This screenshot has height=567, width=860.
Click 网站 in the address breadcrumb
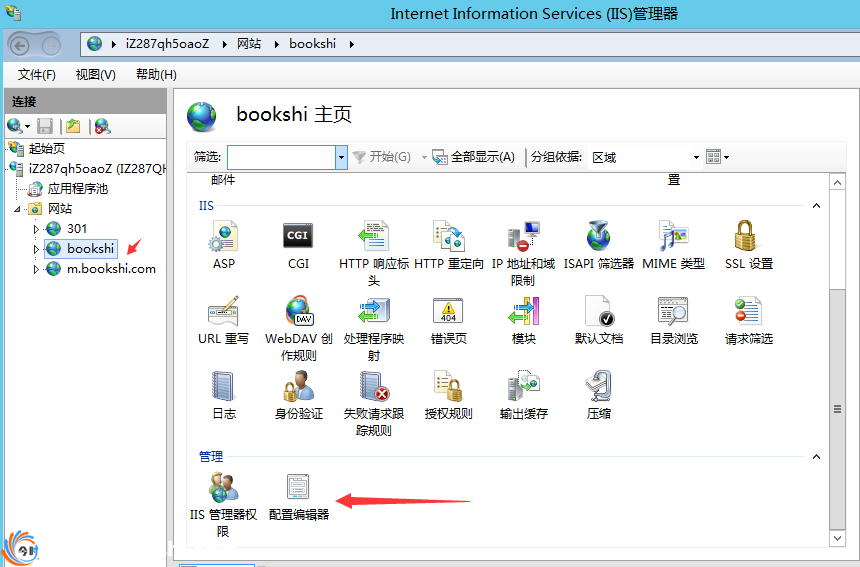pyautogui.click(x=249, y=44)
